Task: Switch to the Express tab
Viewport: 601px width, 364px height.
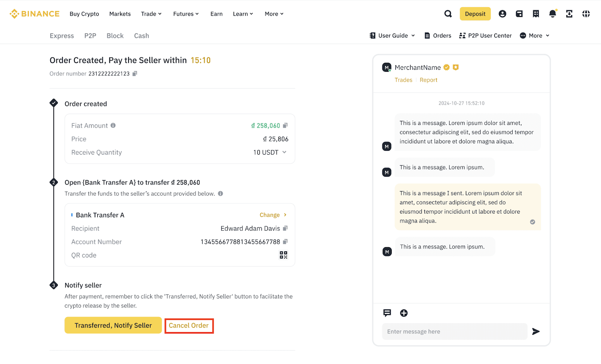Action: (x=62, y=36)
